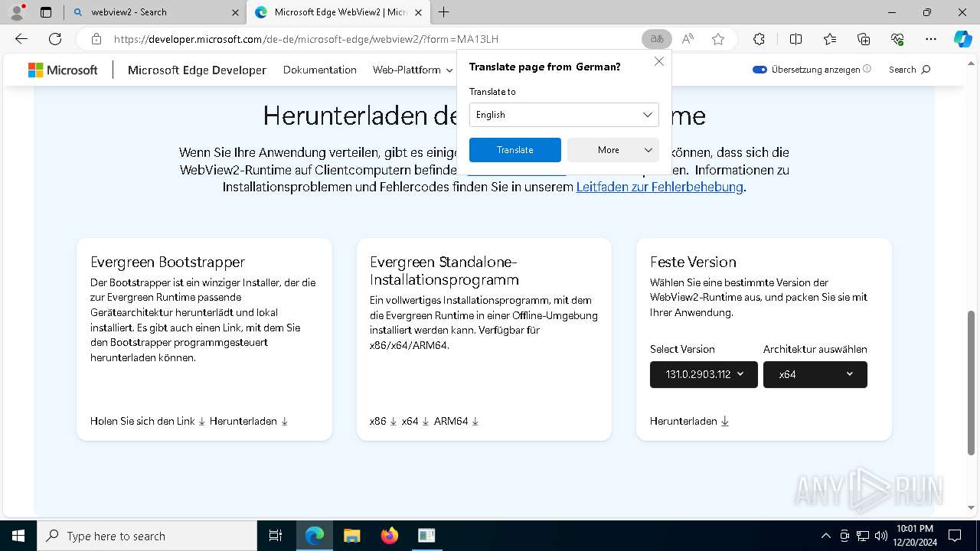This screenshot has height=551, width=980.
Task: Go back using the back arrow
Action: (21, 39)
